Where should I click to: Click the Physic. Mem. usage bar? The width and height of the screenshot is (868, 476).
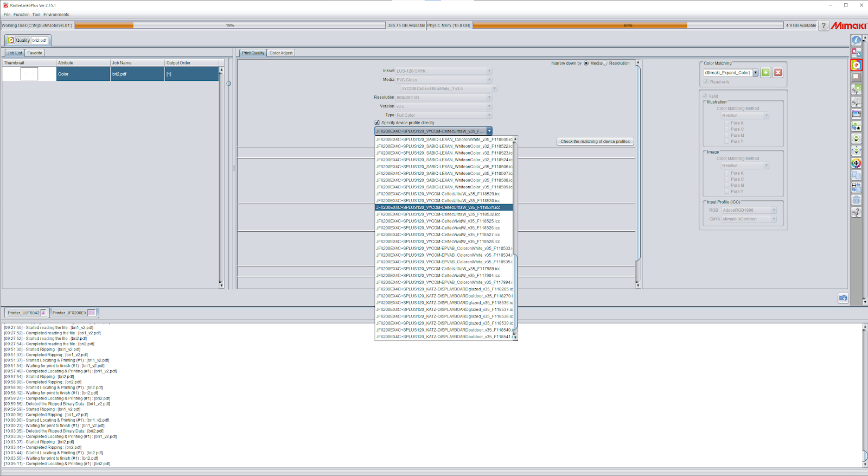pos(628,26)
